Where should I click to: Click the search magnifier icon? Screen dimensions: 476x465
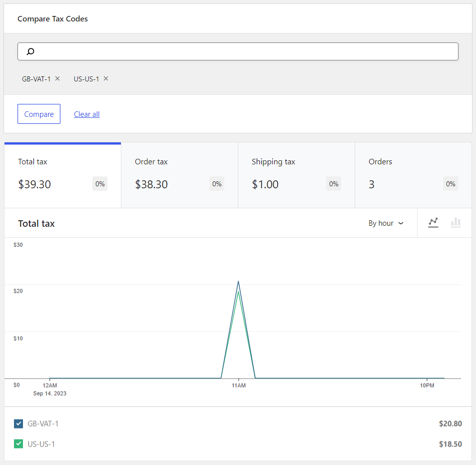(x=30, y=51)
